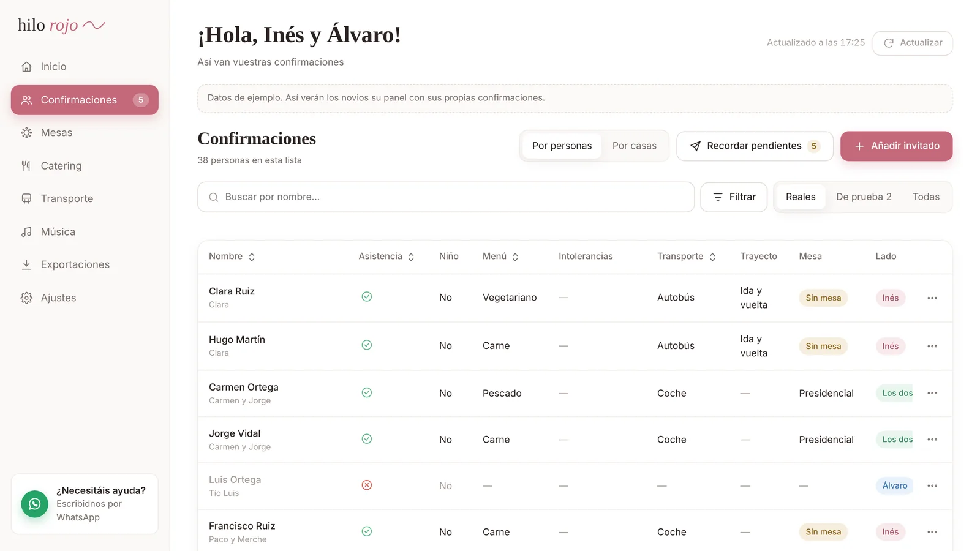Viewport: 980px width, 551px height.
Task: Open the hilo rojo logo home link
Action: 61,25
